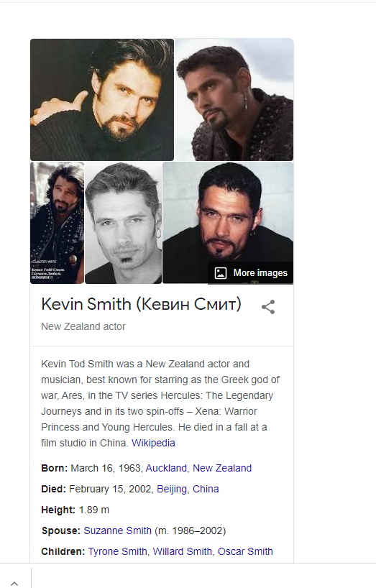Open top-right photo with earring
The image size is (376, 588).
[x=234, y=100]
